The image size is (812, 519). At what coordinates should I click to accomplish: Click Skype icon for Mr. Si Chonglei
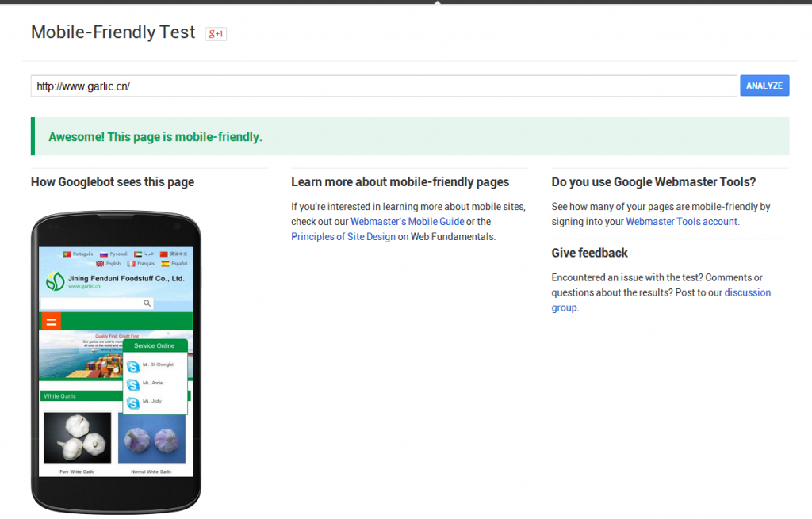coord(133,367)
